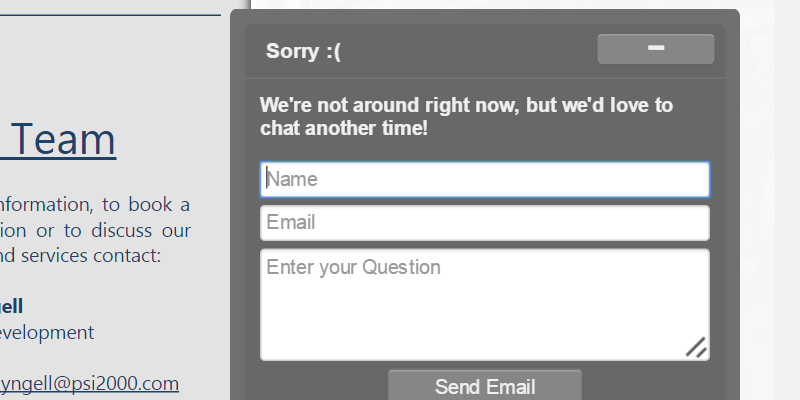Click the text line ending "to book a"
800x400 pixels.
click(95, 205)
